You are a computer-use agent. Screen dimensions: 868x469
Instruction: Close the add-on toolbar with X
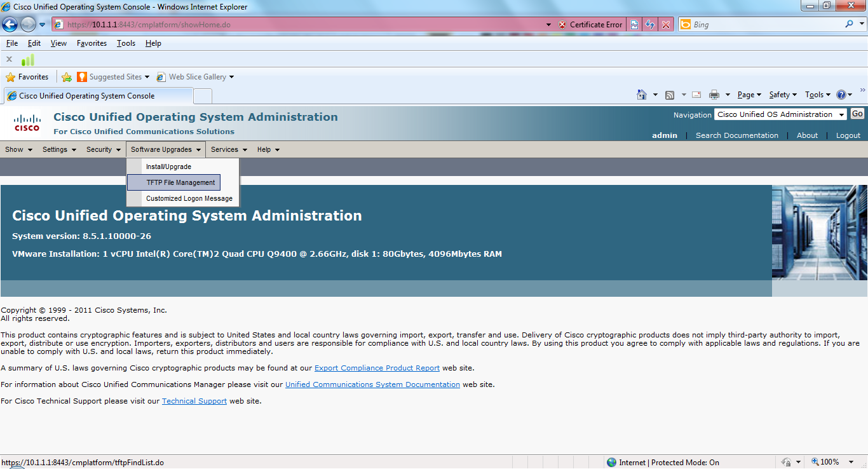9,59
